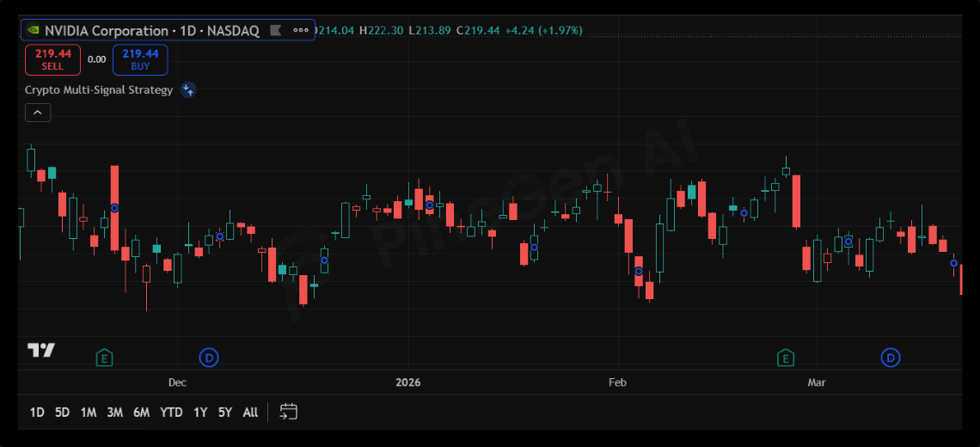The width and height of the screenshot is (980, 447).
Task: Click the L213.89 low value in the legend
Action: point(430,30)
